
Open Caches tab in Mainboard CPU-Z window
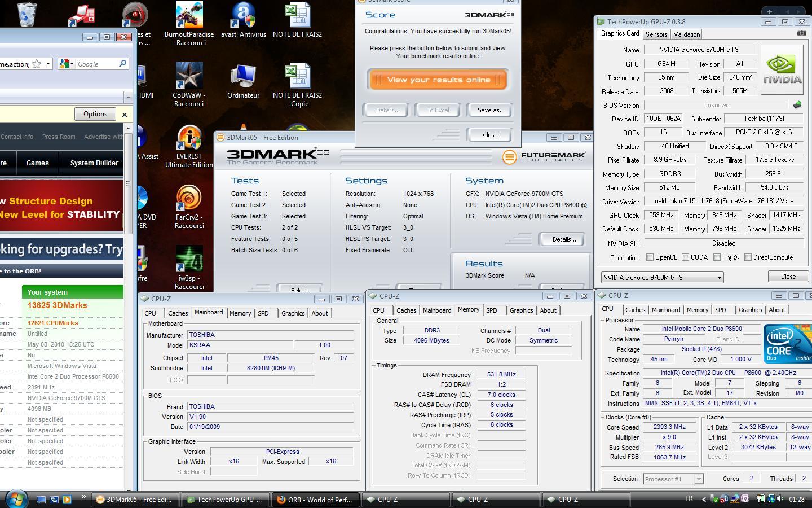178,313
